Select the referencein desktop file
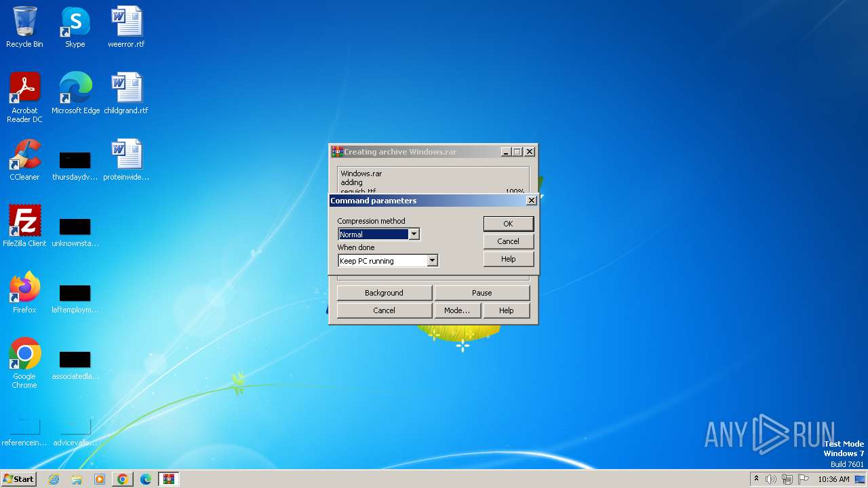 tap(24, 432)
